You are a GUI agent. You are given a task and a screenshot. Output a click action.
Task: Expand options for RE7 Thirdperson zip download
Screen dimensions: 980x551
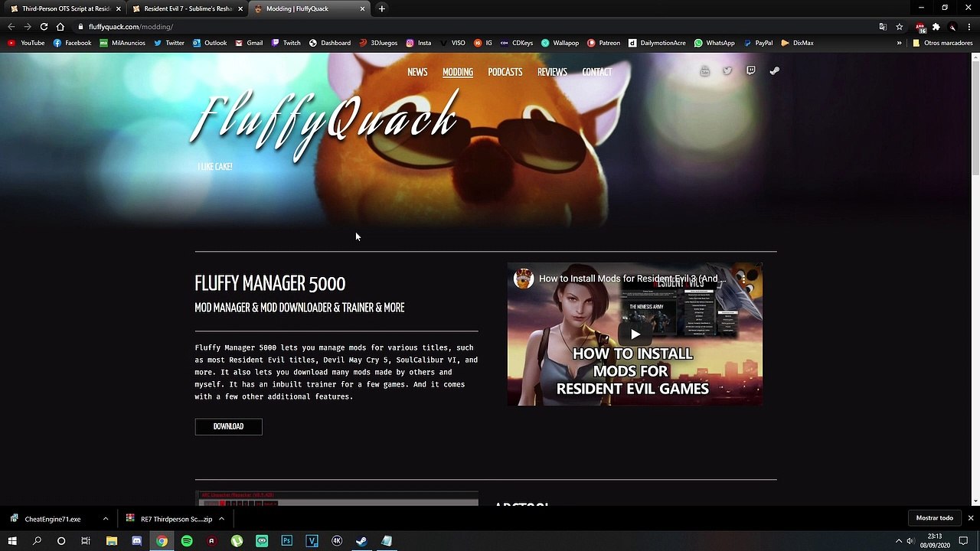point(221,519)
